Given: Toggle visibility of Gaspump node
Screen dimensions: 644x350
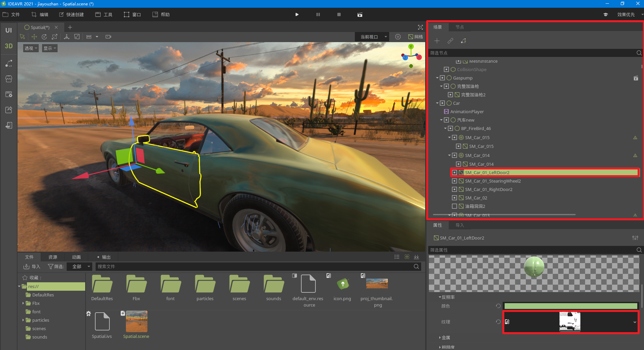Looking at the screenshot, I should point(442,78).
